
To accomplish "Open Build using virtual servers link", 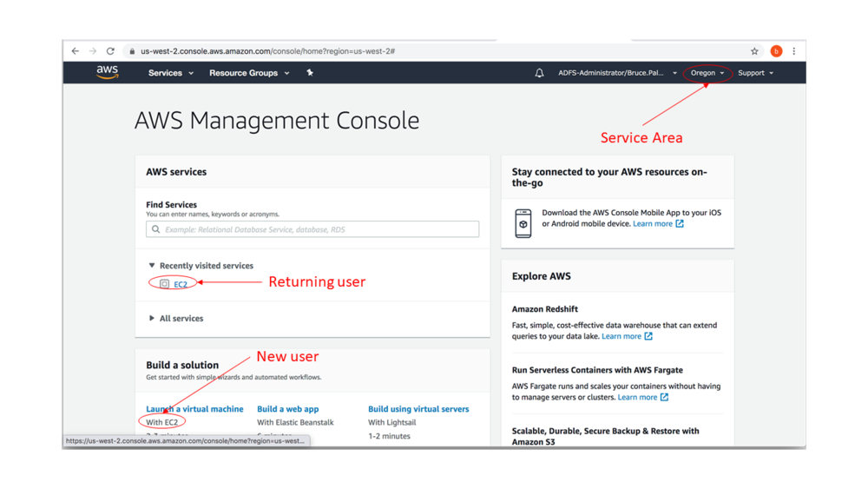I will tap(418, 409).
